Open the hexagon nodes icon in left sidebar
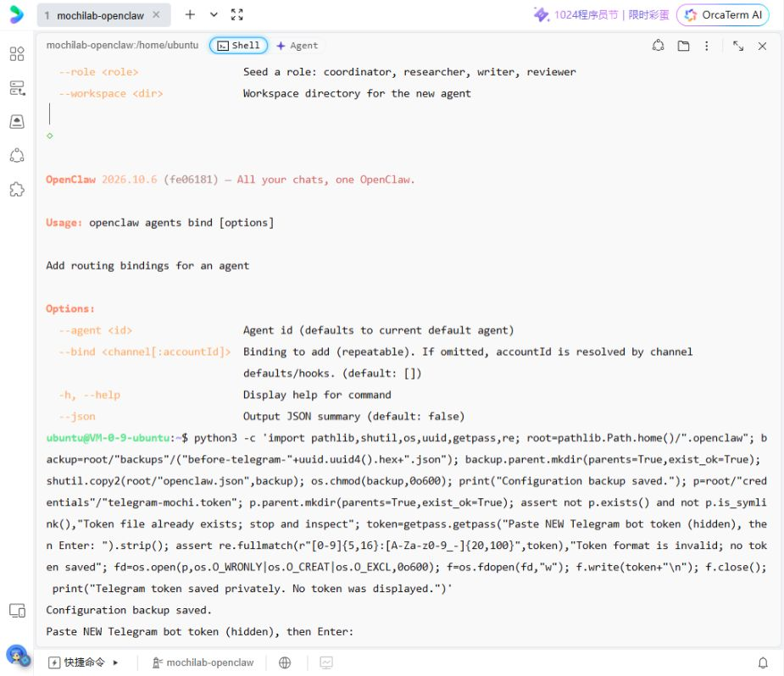This screenshot has height=676, width=784. tap(17, 155)
